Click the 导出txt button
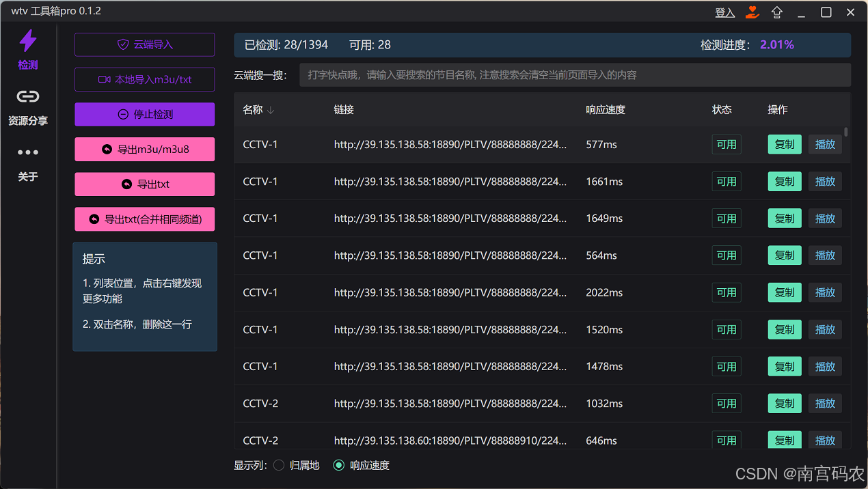This screenshot has height=489, width=868. pyautogui.click(x=145, y=184)
